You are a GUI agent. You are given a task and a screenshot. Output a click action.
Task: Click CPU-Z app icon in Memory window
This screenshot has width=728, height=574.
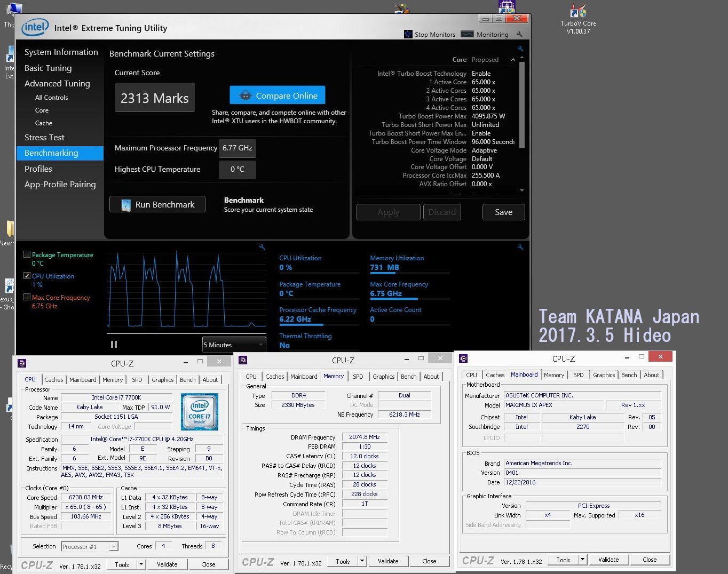[x=243, y=360]
